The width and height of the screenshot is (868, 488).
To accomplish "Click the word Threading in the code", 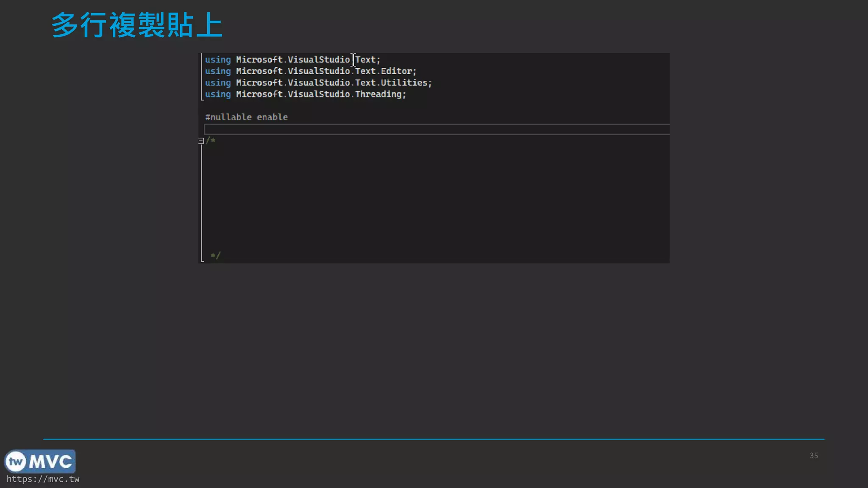I will 378,94.
